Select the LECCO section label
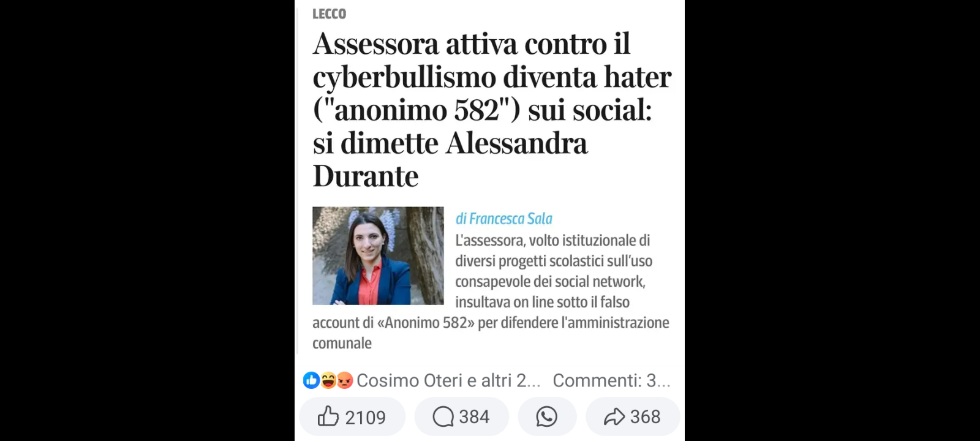The height and width of the screenshot is (441, 980). coord(329,13)
